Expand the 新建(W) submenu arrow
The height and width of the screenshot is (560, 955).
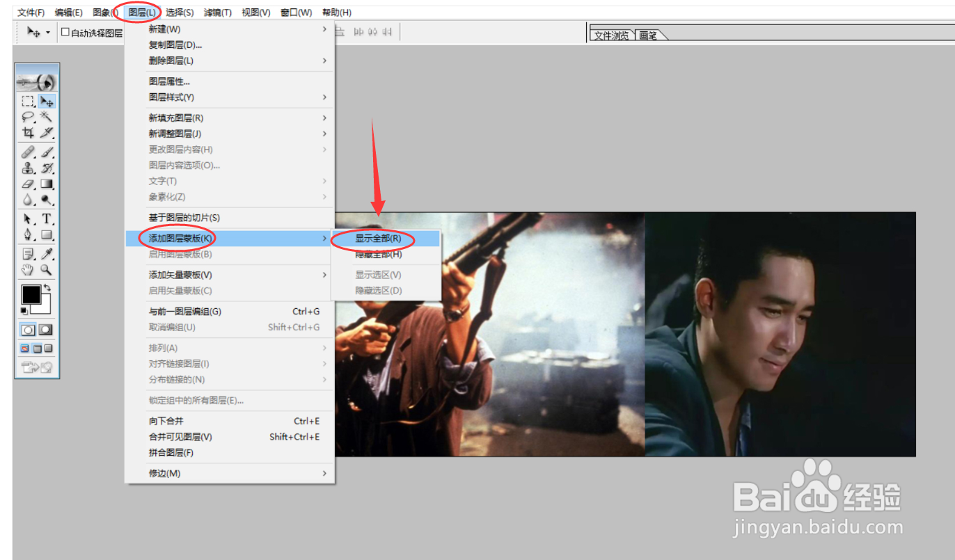tap(324, 29)
